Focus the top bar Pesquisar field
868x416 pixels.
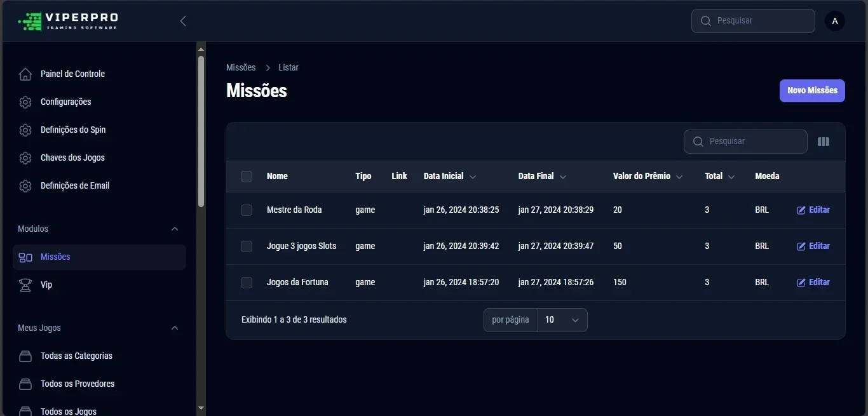point(753,21)
